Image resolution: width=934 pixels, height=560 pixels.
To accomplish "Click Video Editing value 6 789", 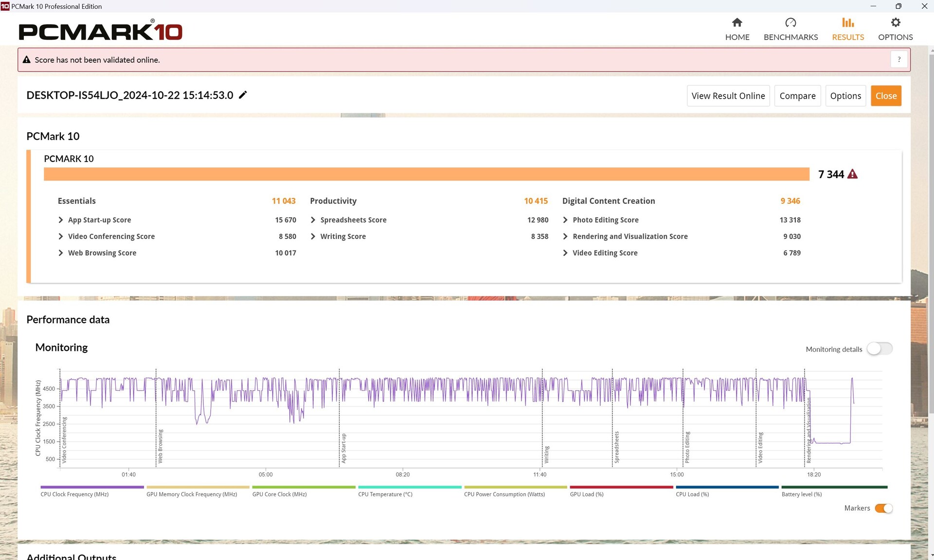I will tap(792, 253).
